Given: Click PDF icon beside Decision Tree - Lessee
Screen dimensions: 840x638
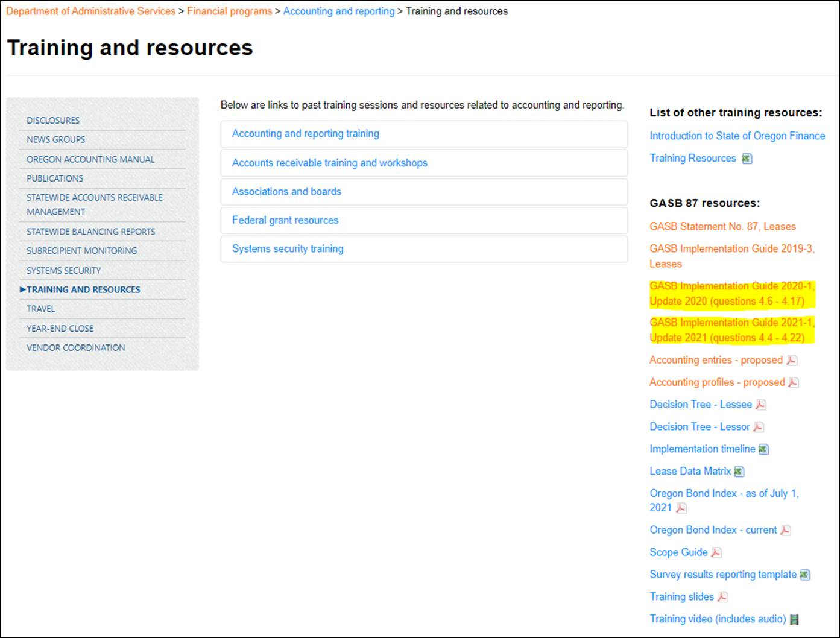Looking at the screenshot, I should [761, 405].
